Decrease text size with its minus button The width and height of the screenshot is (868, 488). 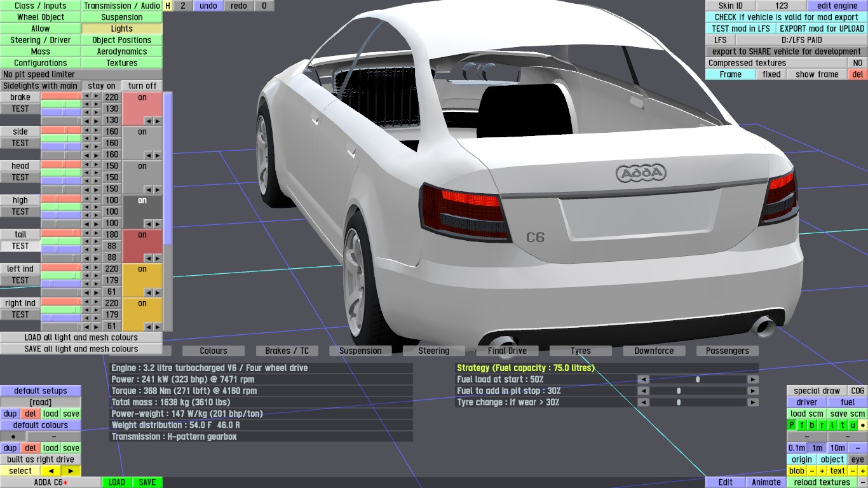pos(853,471)
